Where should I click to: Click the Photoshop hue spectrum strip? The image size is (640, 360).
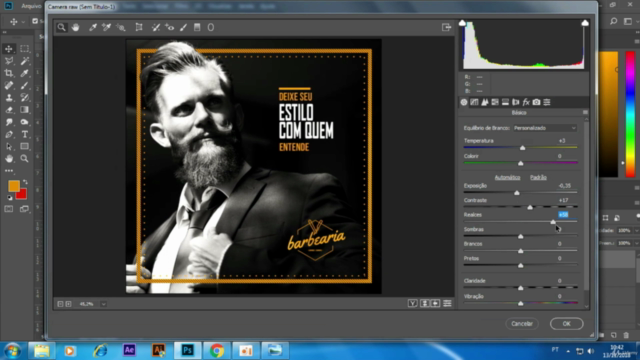click(x=630, y=114)
